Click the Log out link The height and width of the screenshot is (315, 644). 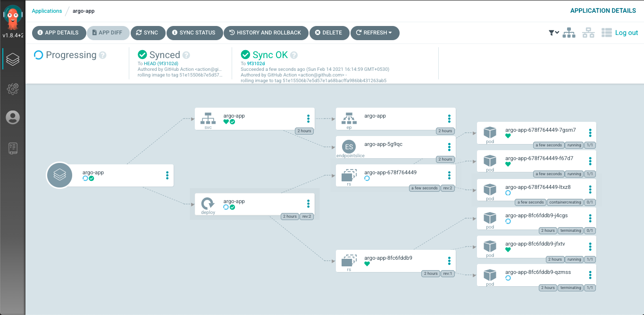627,33
